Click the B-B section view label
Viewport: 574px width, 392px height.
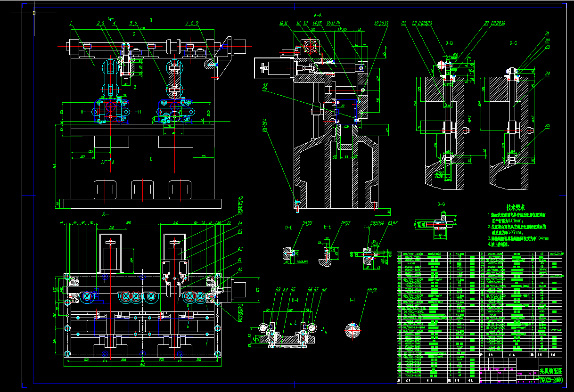click(x=449, y=41)
